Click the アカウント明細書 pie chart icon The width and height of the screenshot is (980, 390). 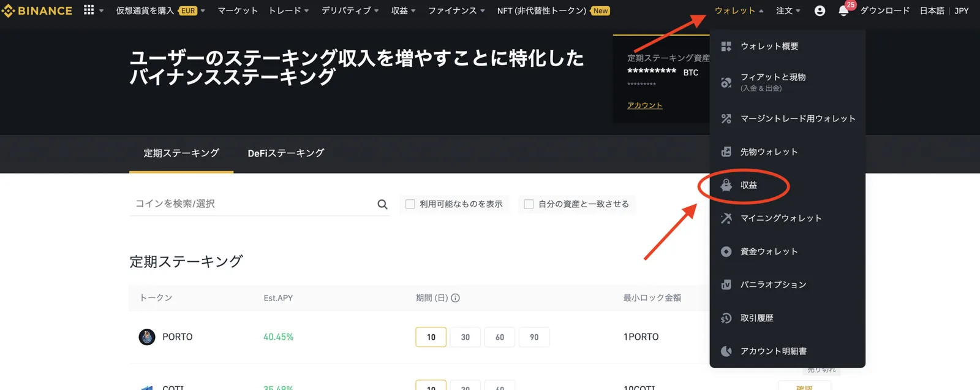726,351
